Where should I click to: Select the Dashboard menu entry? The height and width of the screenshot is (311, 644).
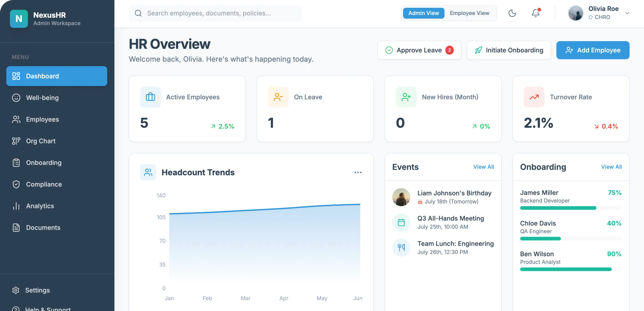click(42, 76)
